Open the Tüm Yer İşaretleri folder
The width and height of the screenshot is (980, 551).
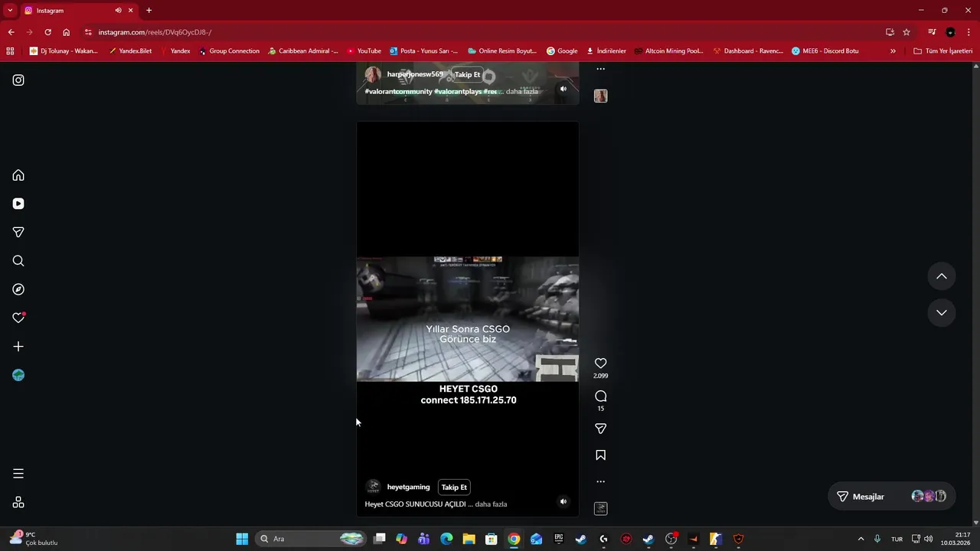click(x=942, y=51)
